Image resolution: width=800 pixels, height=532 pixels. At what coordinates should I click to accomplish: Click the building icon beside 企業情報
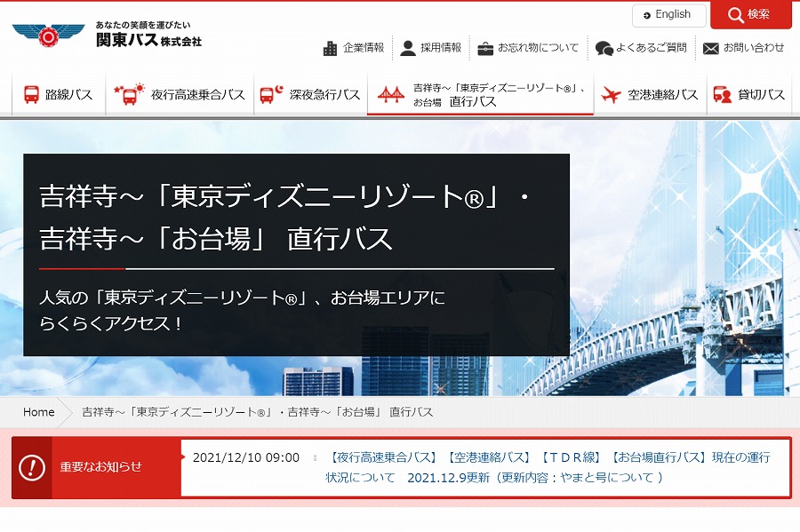pyautogui.click(x=330, y=49)
